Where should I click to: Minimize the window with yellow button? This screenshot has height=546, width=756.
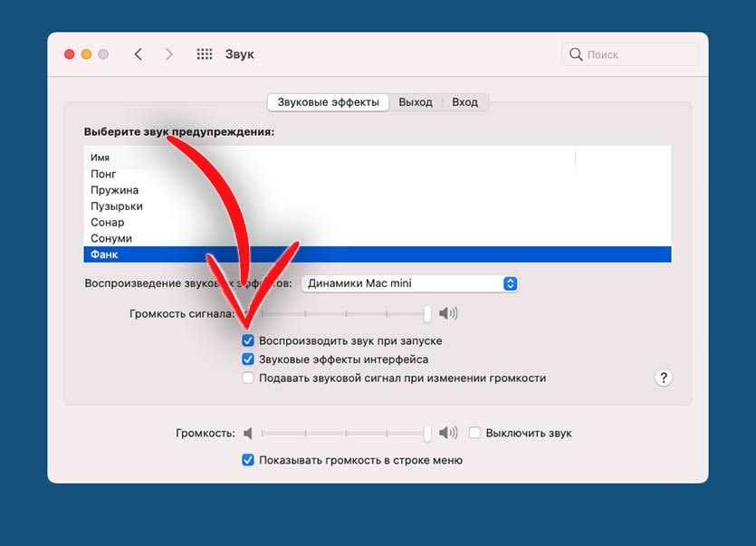(x=86, y=54)
